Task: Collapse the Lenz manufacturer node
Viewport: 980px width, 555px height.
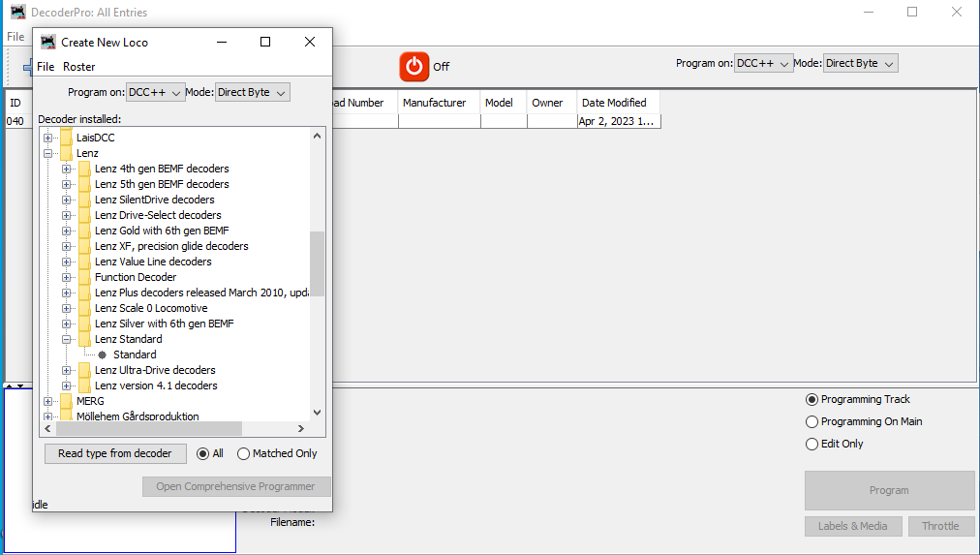Action: pyautogui.click(x=47, y=153)
